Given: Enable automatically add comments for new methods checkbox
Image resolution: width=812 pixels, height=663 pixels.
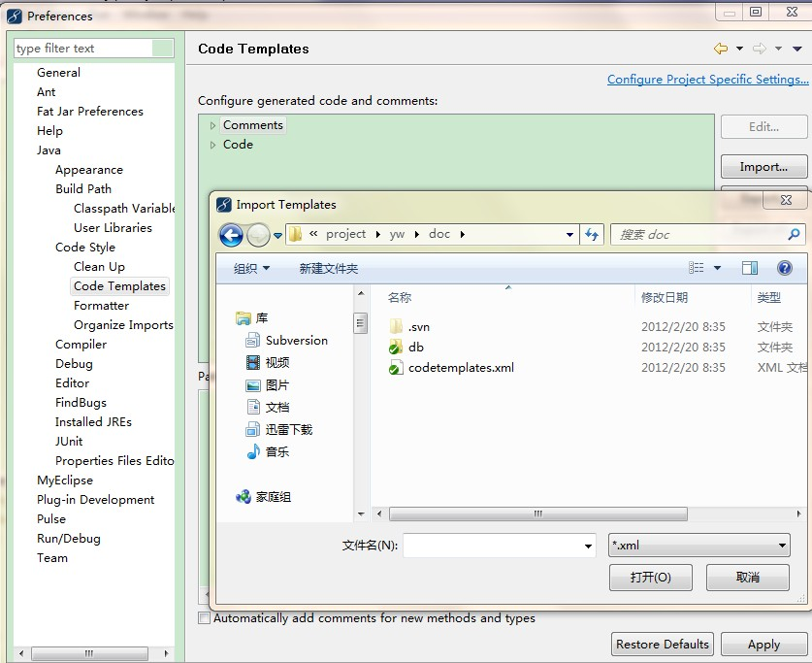Looking at the screenshot, I should tap(204, 618).
